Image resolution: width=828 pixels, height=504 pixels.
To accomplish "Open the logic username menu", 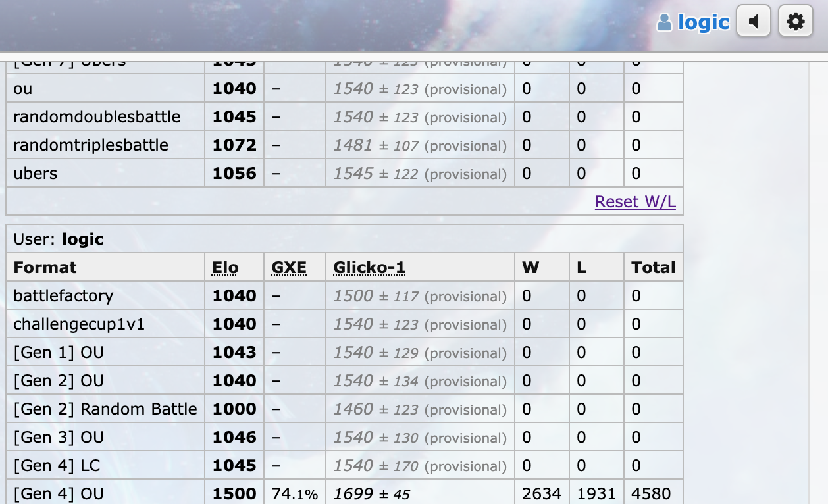I will [x=704, y=22].
